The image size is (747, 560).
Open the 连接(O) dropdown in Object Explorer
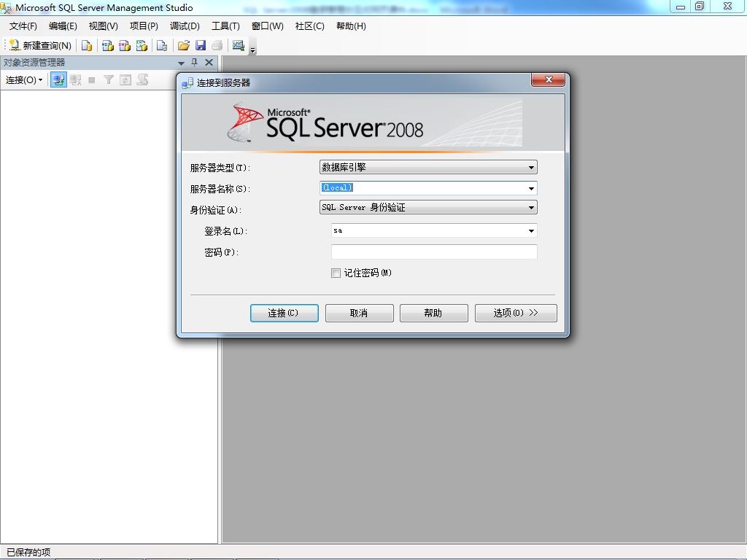coord(24,80)
